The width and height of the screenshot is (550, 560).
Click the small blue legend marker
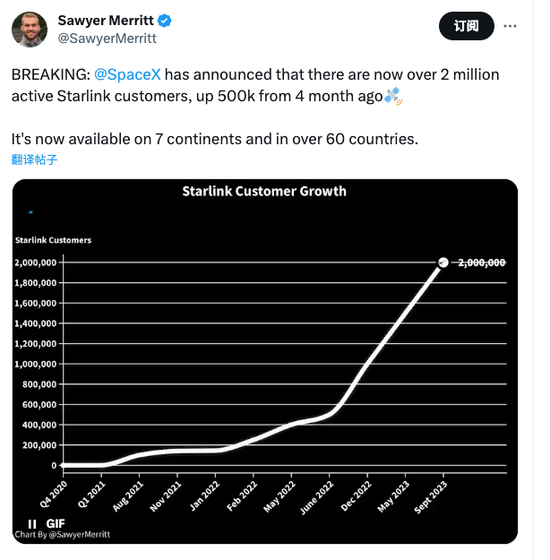pyautogui.click(x=31, y=212)
